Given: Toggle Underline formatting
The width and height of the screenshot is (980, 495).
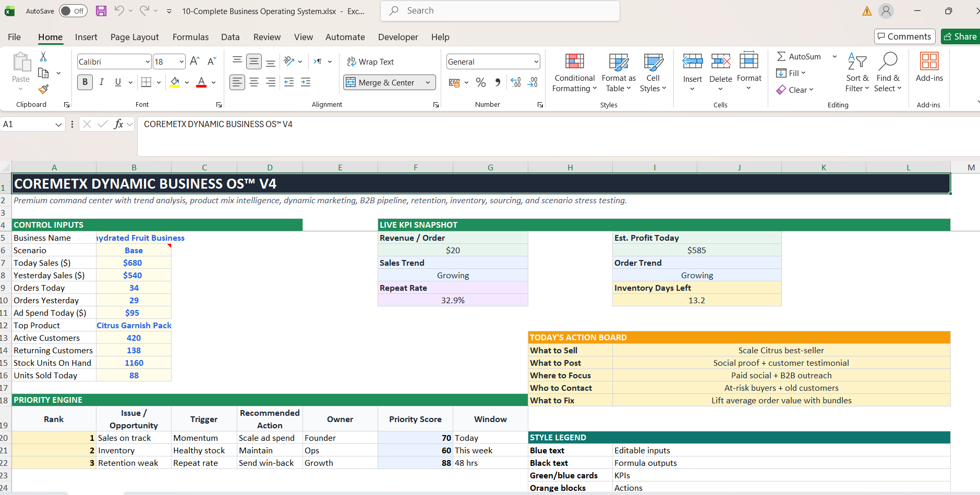Looking at the screenshot, I should (118, 82).
